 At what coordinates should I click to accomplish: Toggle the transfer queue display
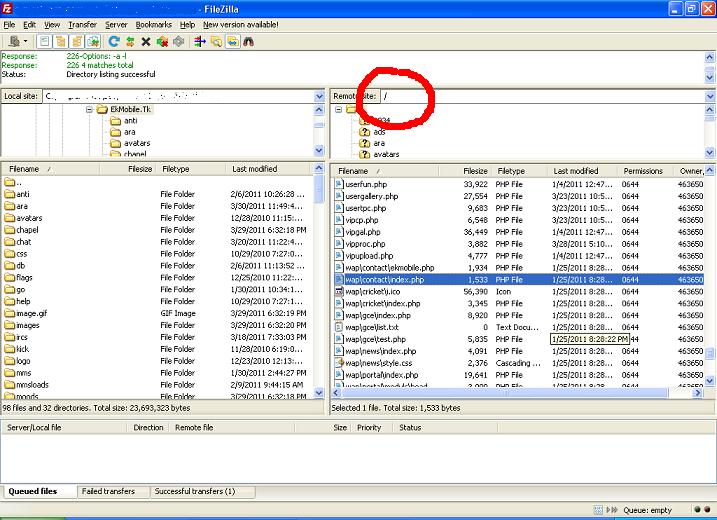93,41
